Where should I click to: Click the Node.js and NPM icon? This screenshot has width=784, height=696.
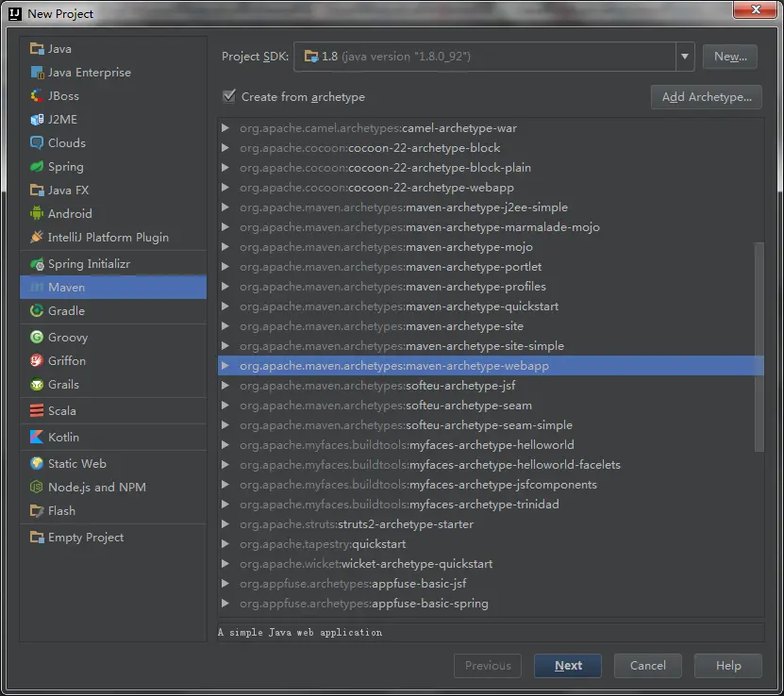tap(37, 488)
